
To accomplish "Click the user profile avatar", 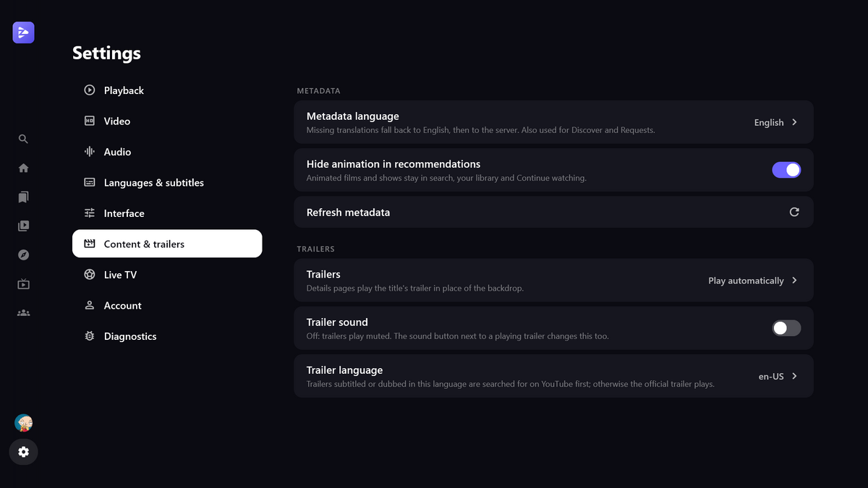I will click(23, 423).
